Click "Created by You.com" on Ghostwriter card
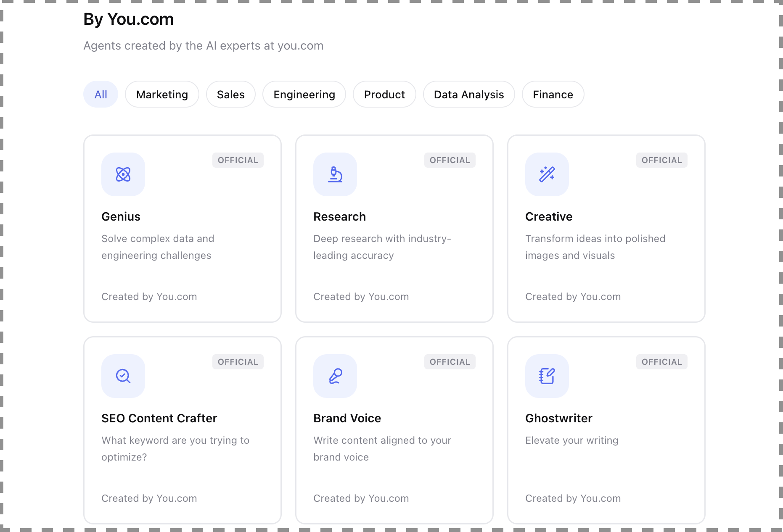Viewport: 783px width, 532px height. [573, 498]
